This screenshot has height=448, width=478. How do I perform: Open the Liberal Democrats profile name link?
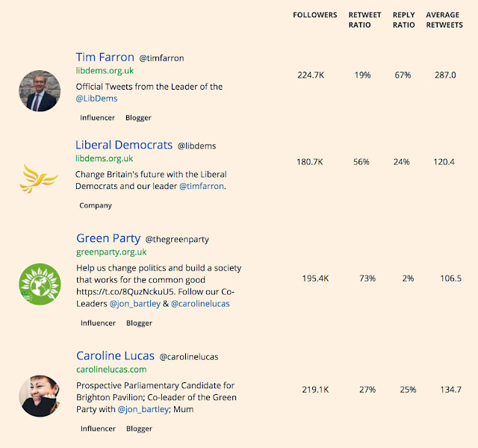[123, 145]
